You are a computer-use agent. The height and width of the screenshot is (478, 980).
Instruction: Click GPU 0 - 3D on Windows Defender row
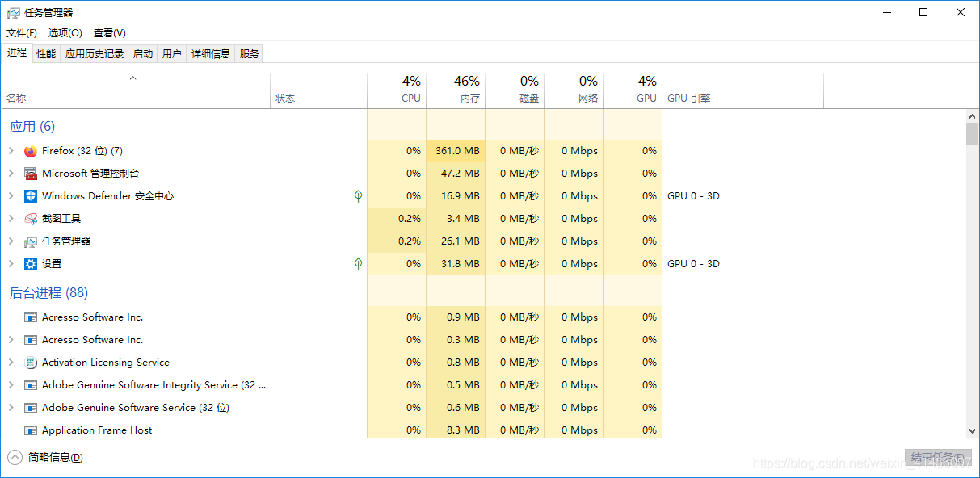point(693,196)
